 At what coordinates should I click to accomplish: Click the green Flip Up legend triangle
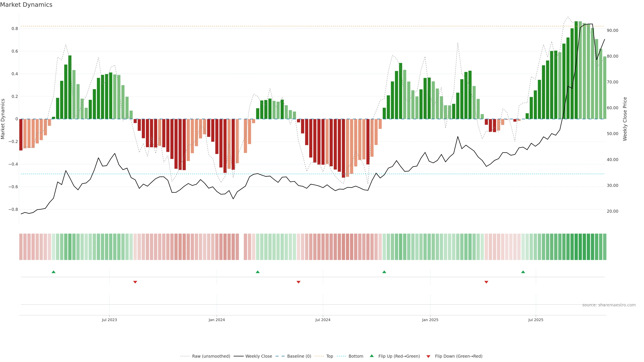point(372,356)
